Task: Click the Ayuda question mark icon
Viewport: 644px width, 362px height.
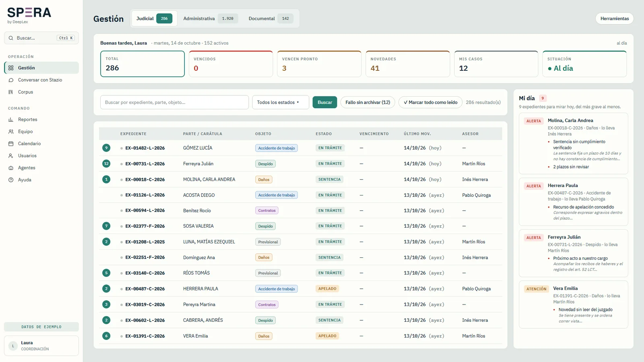Action: 11,180
